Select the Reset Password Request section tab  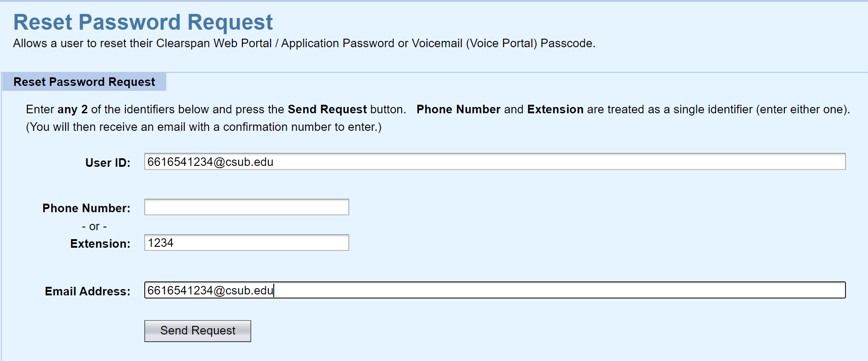[84, 82]
